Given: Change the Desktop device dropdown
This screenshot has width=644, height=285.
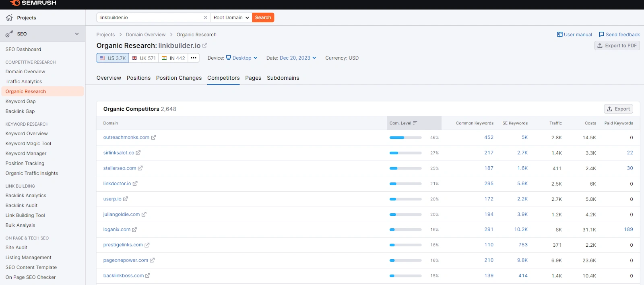Looking at the screenshot, I should tap(242, 58).
